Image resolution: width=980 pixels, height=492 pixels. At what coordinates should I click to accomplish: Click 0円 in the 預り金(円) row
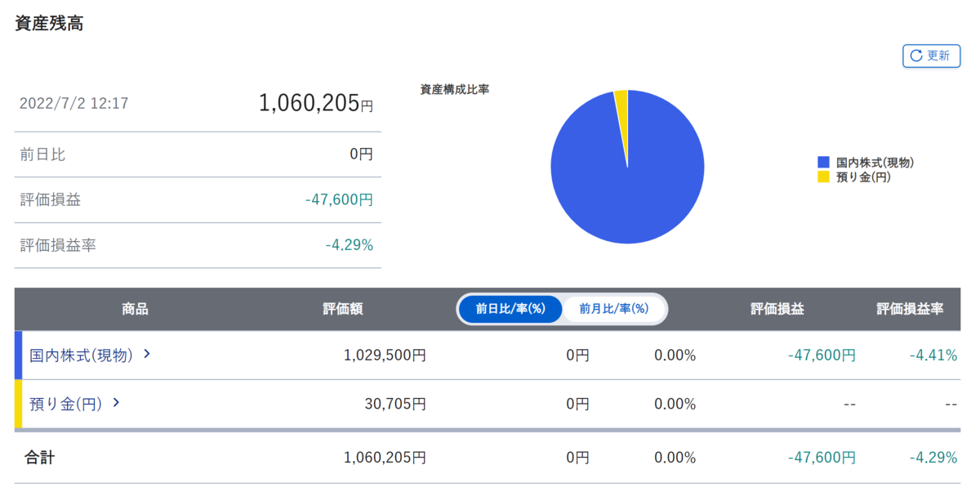coord(577,404)
